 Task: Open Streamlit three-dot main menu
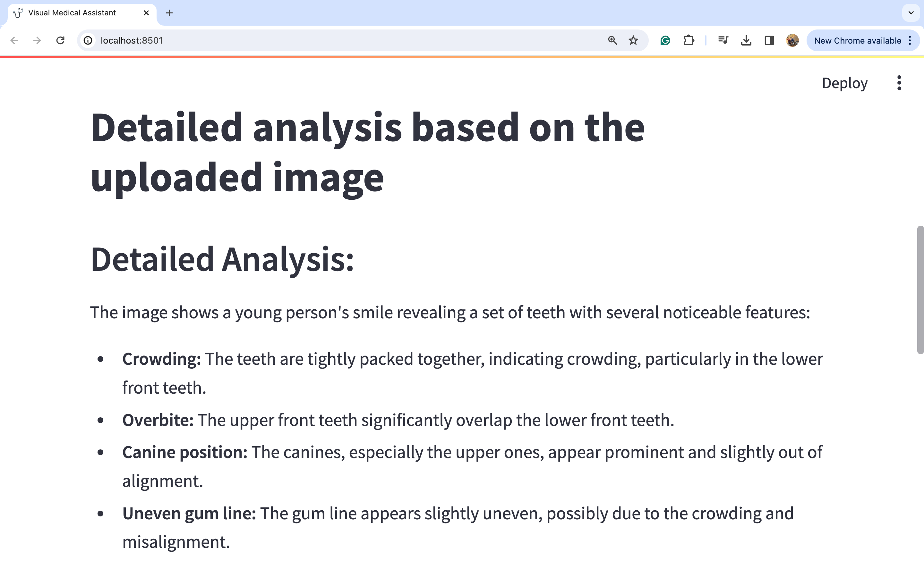(899, 83)
